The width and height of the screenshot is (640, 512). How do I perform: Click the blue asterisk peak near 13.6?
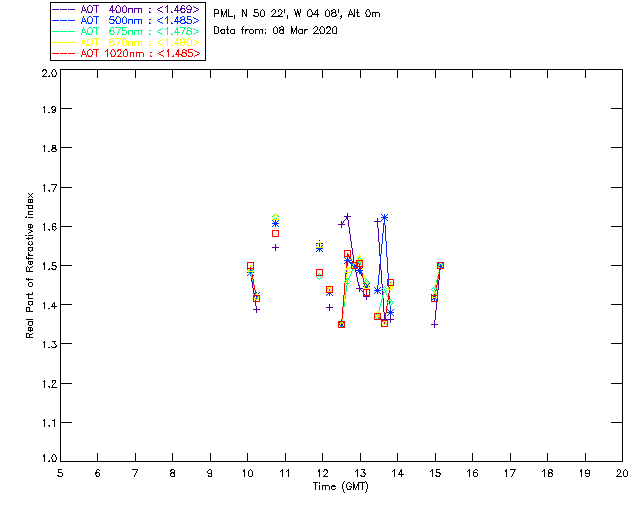click(x=384, y=217)
